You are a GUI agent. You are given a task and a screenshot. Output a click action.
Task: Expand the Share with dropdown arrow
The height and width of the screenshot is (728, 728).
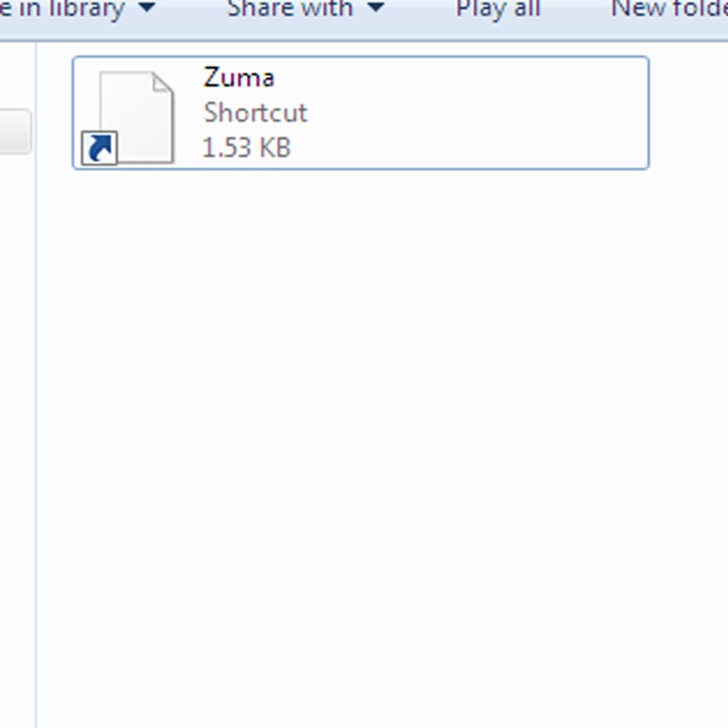point(376,8)
